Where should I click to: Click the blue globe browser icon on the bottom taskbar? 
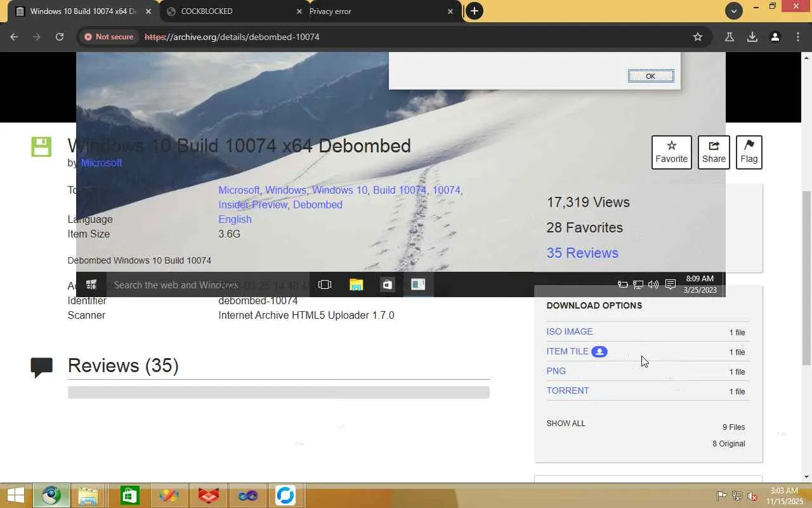(51, 495)
